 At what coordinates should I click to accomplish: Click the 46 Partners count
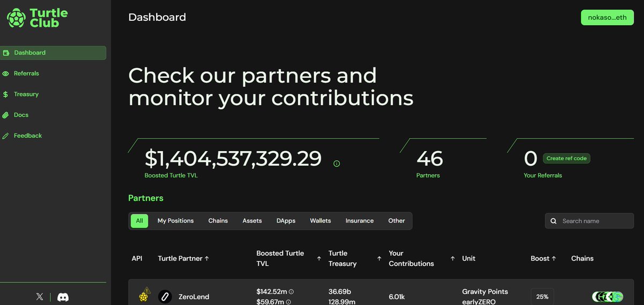coord(430,159)
